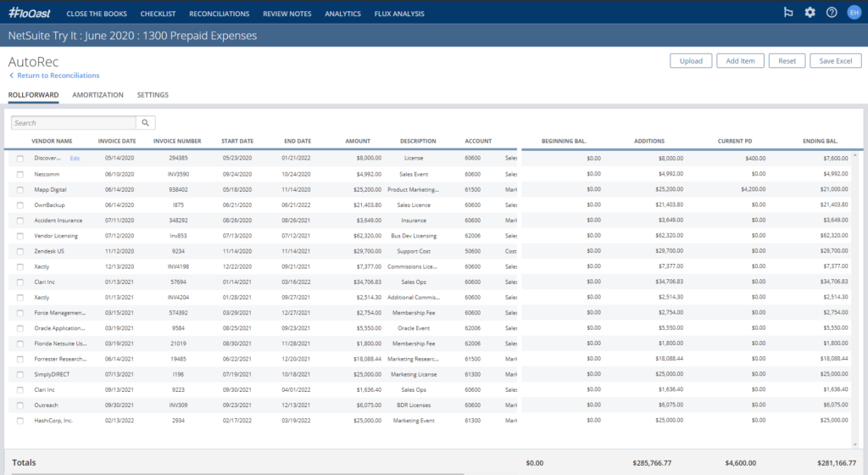The image size is (868, 475).
Task: Click the $4,200.00 current period value
Action: (754, 189)
